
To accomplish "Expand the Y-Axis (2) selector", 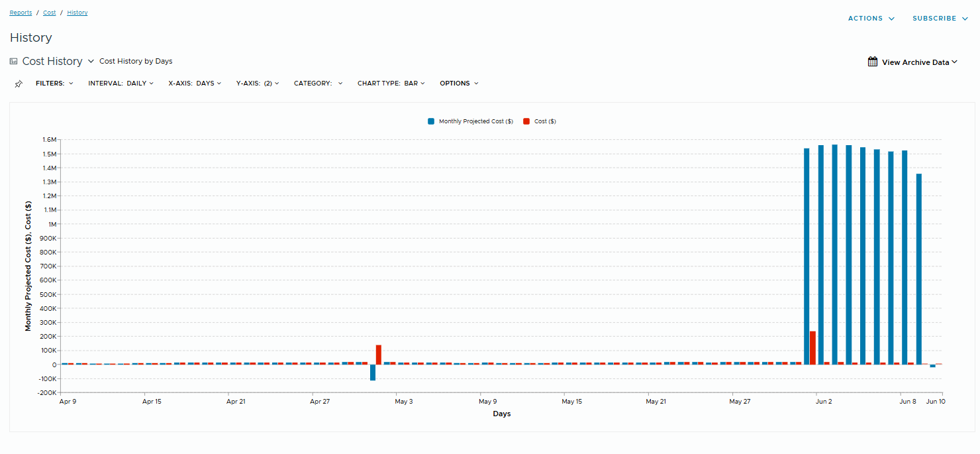I will click(258, 84).
